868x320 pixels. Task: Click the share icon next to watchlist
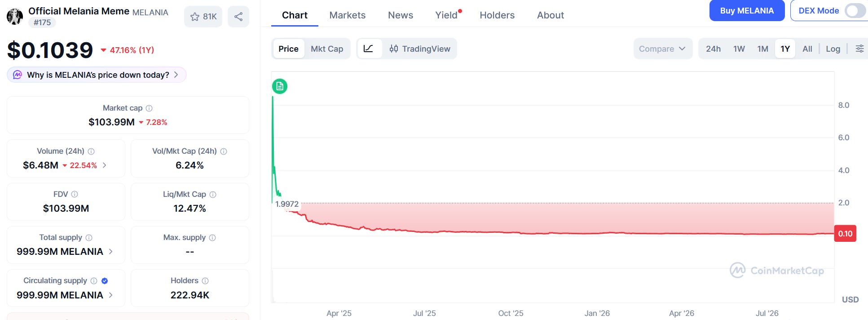tap(238, 17)
